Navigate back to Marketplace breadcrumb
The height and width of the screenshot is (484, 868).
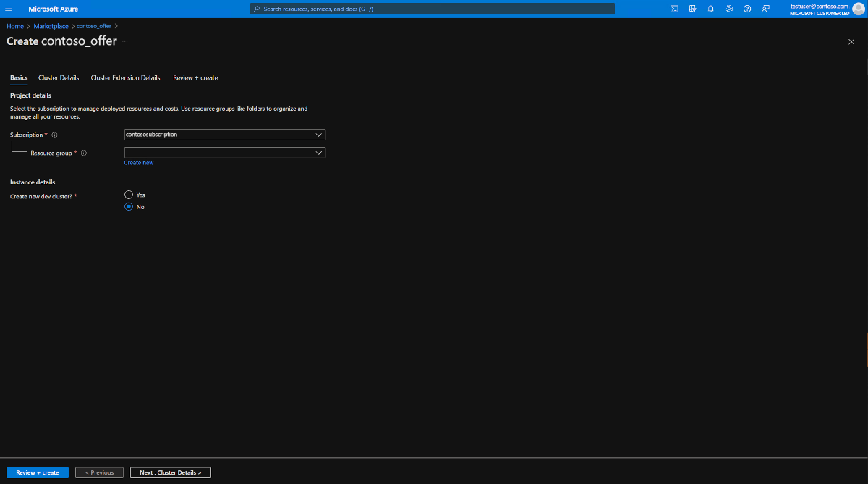point(51,25)
